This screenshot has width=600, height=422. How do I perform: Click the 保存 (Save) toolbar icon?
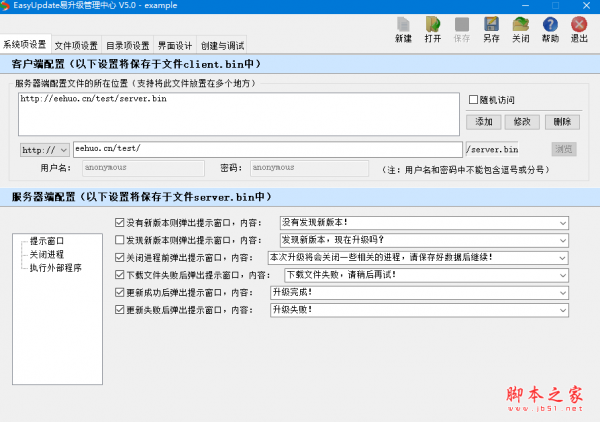(462, 29)
